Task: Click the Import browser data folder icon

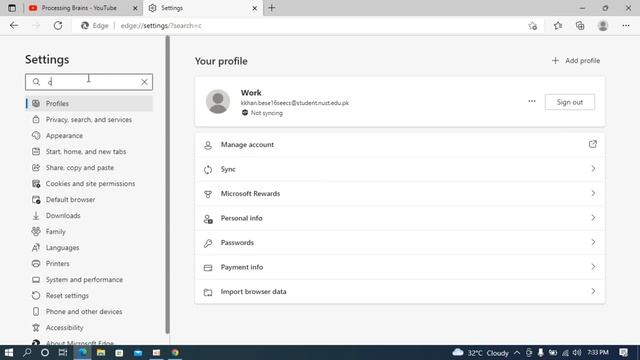Action: pyautogui.click(x=208, y=292)
